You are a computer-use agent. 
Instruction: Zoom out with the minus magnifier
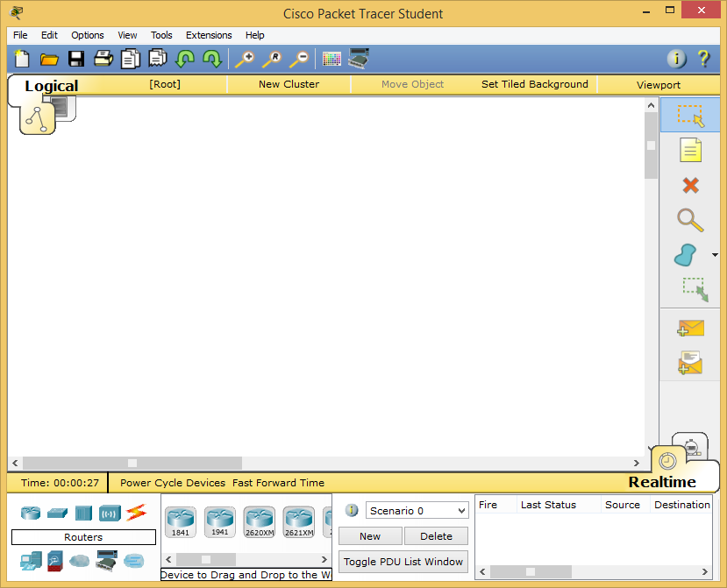[299, 60]
